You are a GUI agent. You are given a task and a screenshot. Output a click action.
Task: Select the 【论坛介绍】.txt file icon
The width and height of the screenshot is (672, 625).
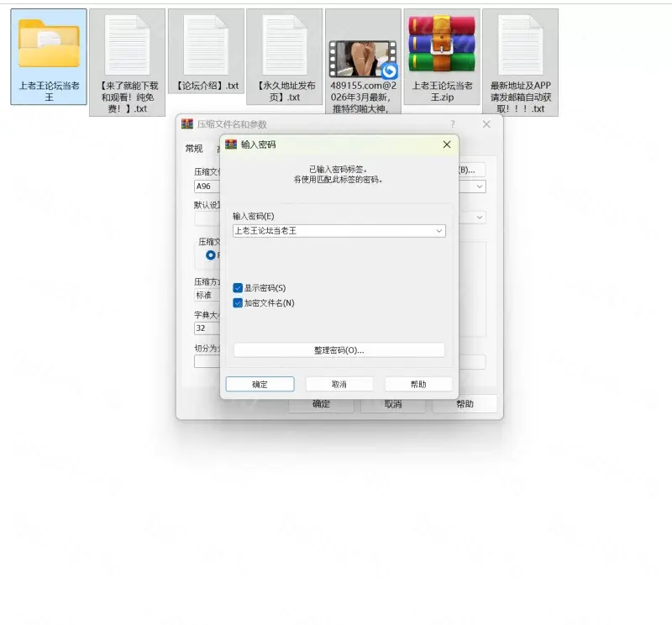click(x=206, y=45)
